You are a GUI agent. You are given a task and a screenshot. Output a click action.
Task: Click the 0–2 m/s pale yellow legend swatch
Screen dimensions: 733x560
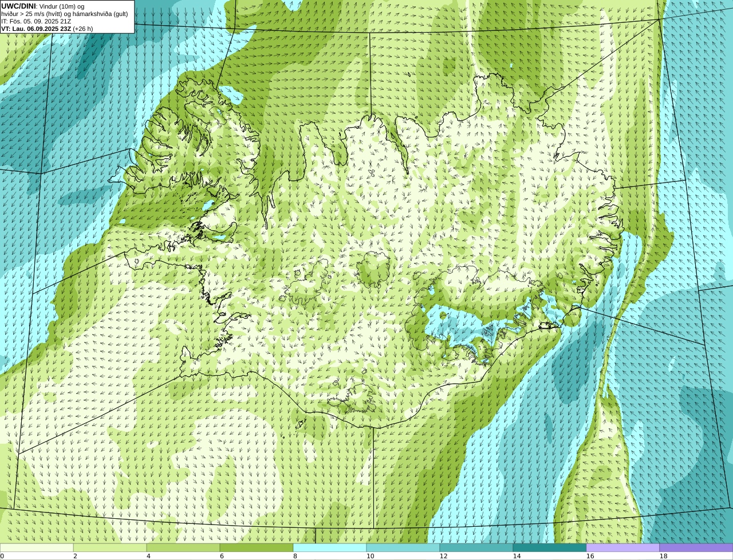point(37,548)
